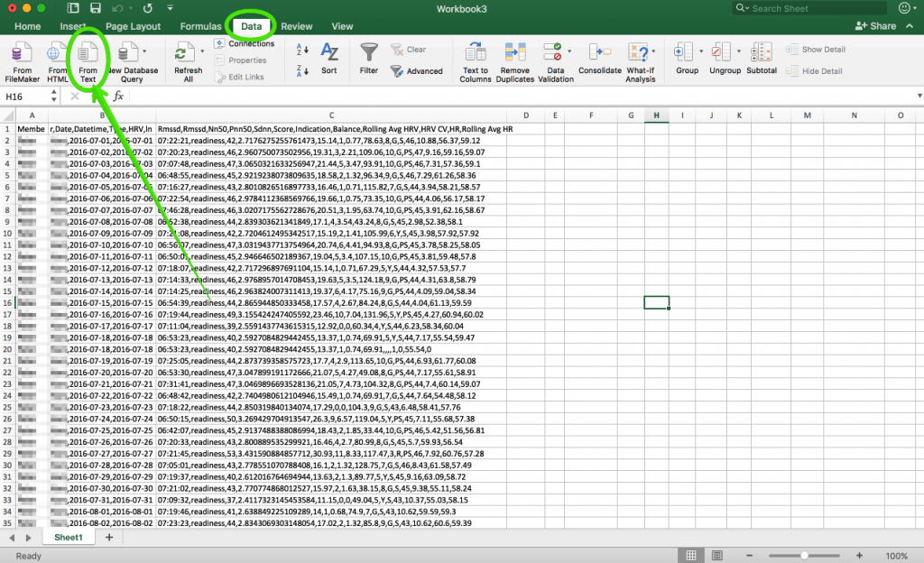924x563 pixels.
Task: Open the Formulas ribbon tab
Action: tap(200, 27)
